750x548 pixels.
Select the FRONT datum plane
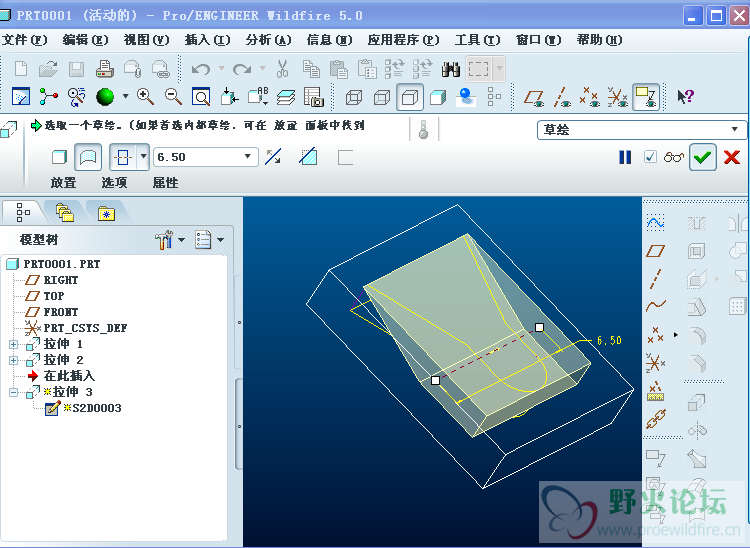tap(61, 312)
